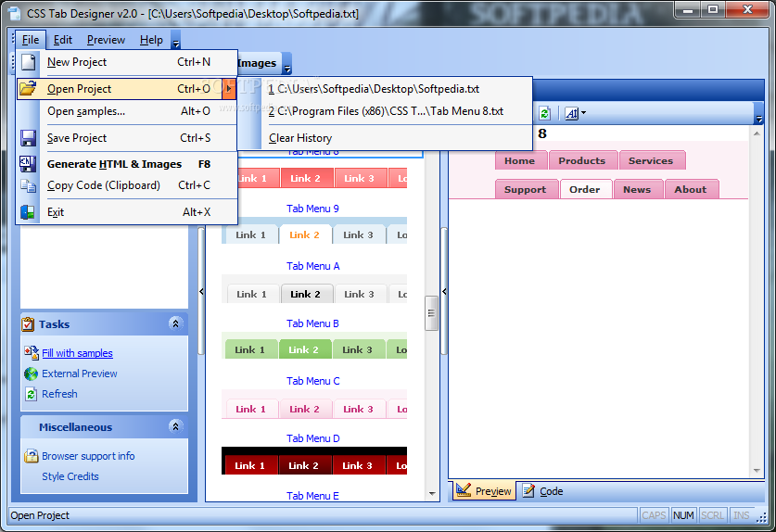Open preview toolbar overflow dropdown
Viewport: 776px width, 532px height.
tap(759, 114)
